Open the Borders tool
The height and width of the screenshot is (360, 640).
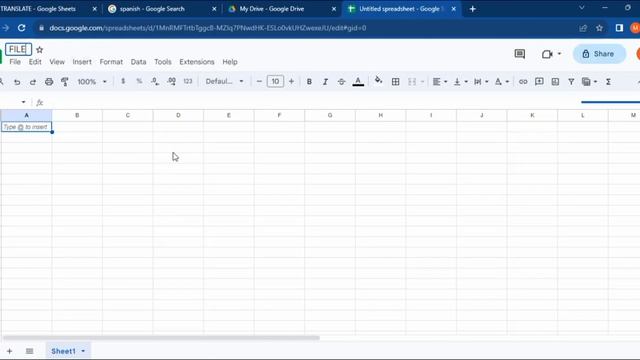coord(395,82)
